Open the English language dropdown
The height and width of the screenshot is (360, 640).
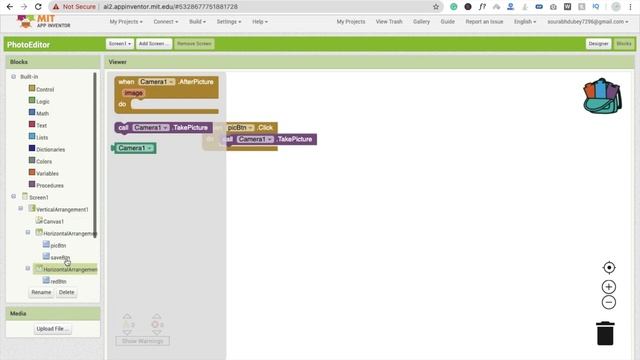tap(525, 22)
